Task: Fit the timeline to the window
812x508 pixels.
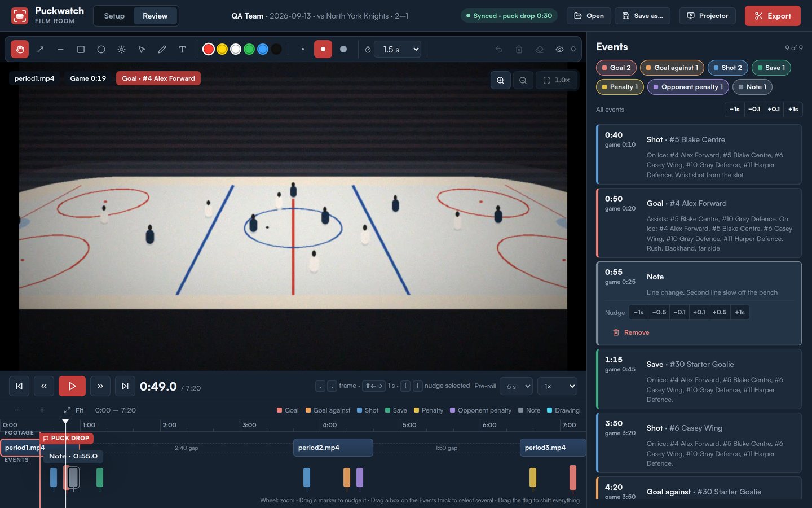Action: (x=73, y=410)
